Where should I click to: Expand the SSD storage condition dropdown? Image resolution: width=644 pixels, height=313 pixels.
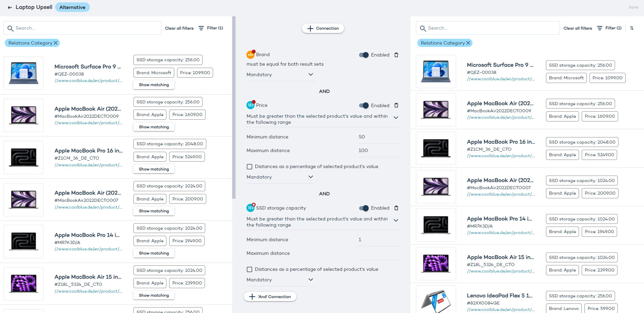[x=396, y=220]
